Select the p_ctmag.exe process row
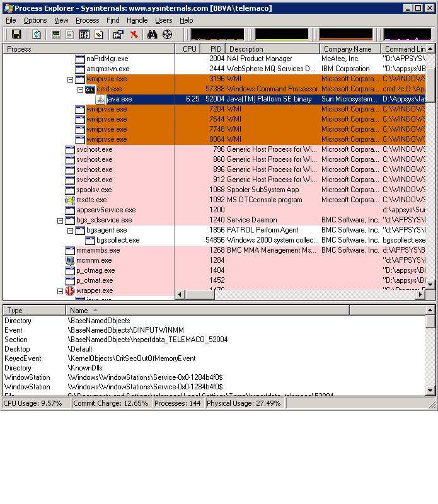This screenshot has width=438, height=504. (x=214, y=271)
